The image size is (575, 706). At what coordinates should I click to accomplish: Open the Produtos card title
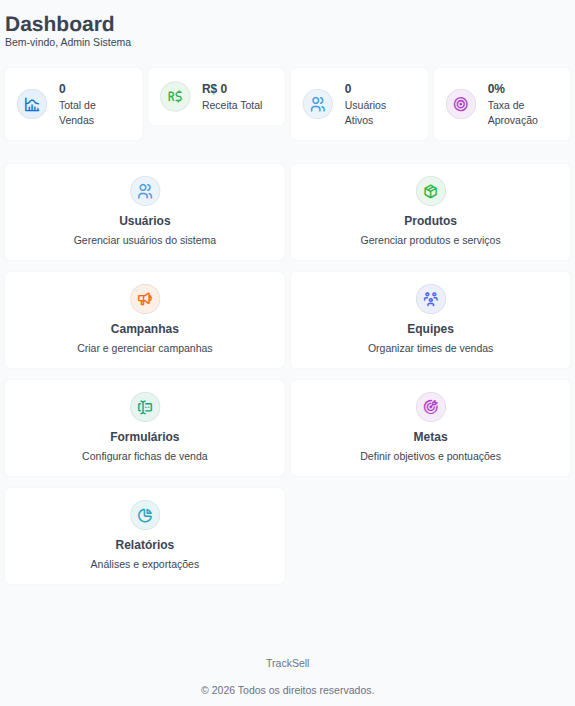[430, 221]
